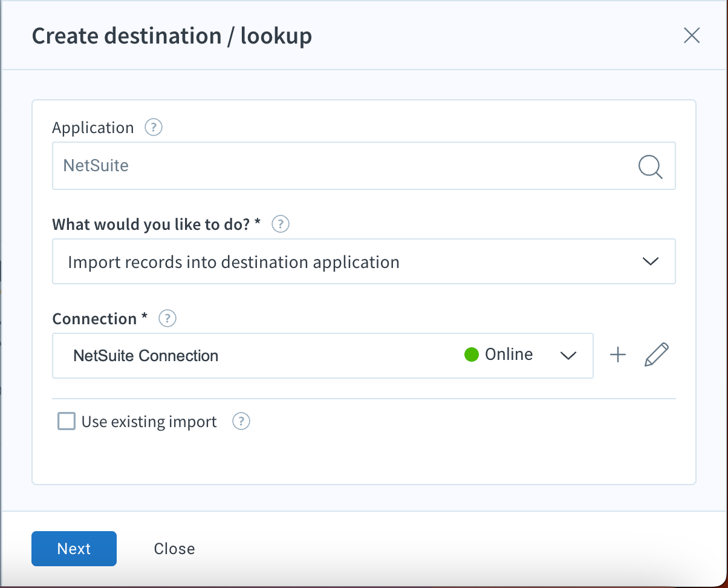This screenshot has height=588, width=728.
Task: Click the magnifier search icon in Application field
Action: click(x=650, y=166)
